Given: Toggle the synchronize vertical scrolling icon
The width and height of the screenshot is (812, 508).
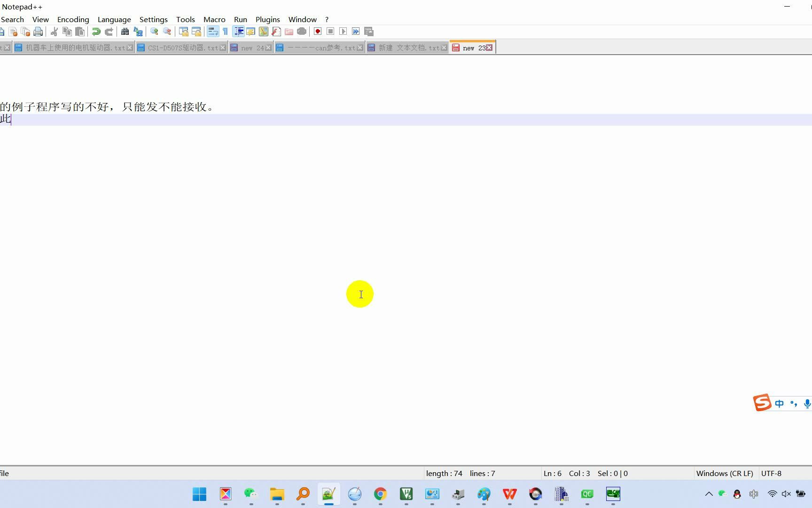Looking at the screenshot, I should [184, 31].
